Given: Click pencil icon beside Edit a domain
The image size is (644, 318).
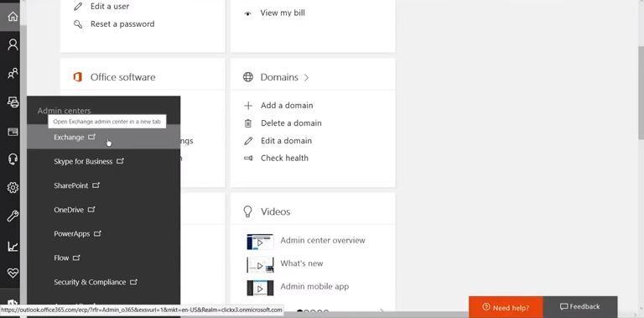Looking at the screenshot, I should [x=248, y=141].
